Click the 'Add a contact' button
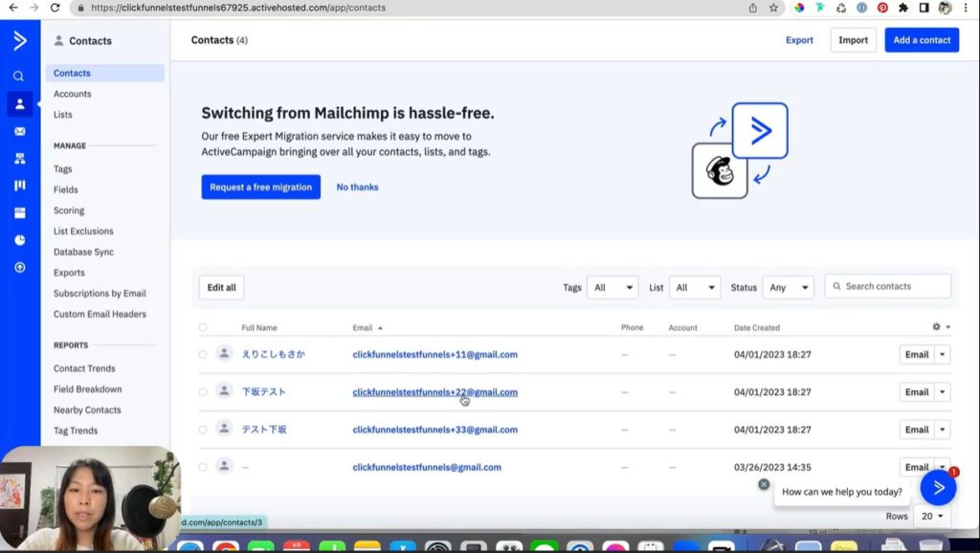The image size is (980, 553). click(921, 40)
